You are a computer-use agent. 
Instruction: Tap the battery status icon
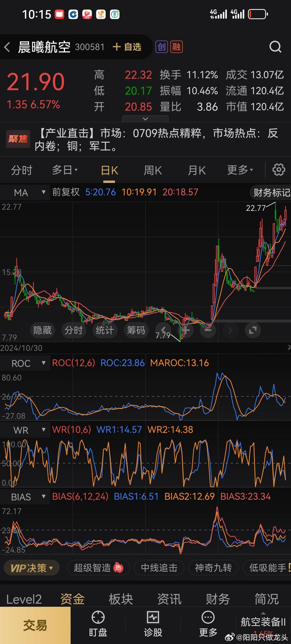click(x=258, y=14)
